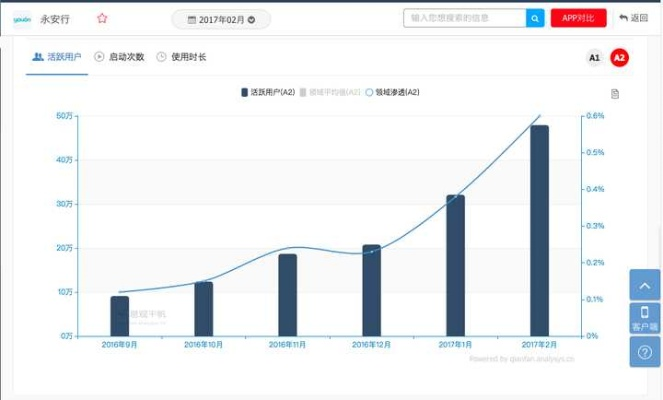
Task: Open the data view document icon
Action: [x=615, y=94]
